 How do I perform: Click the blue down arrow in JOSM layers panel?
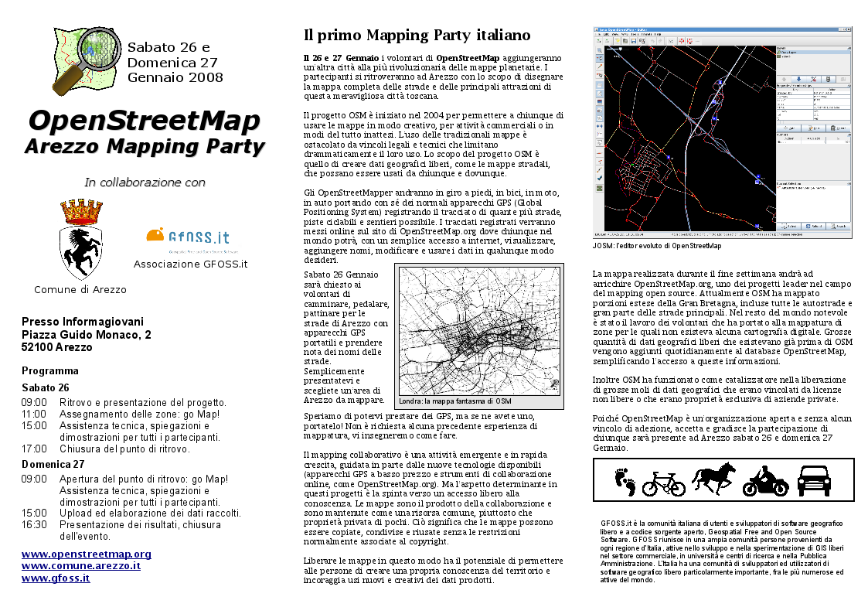798,79
